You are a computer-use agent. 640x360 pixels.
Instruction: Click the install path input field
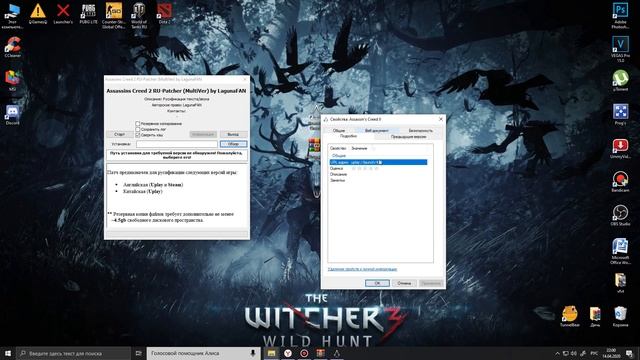coord(177,144)
